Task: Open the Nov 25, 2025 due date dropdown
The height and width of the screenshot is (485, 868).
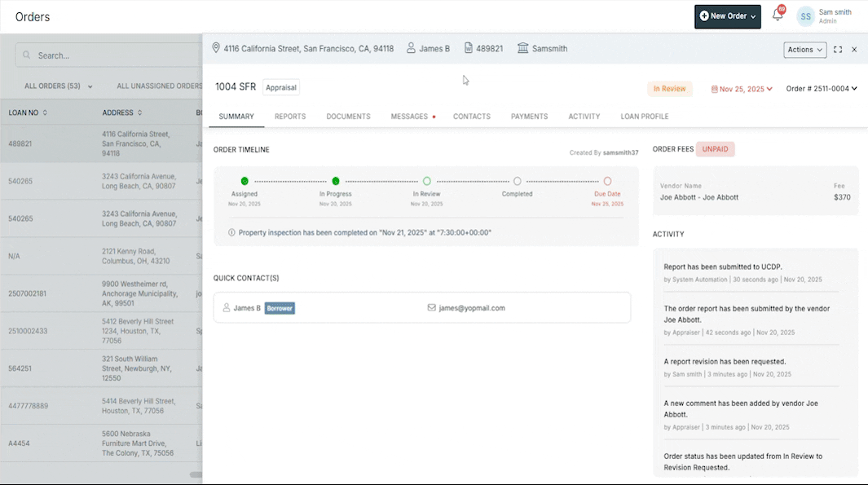Action: (742, 89)
